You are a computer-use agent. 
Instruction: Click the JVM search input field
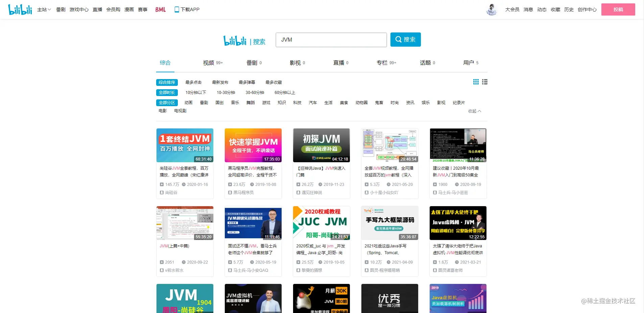click(331, 40)
